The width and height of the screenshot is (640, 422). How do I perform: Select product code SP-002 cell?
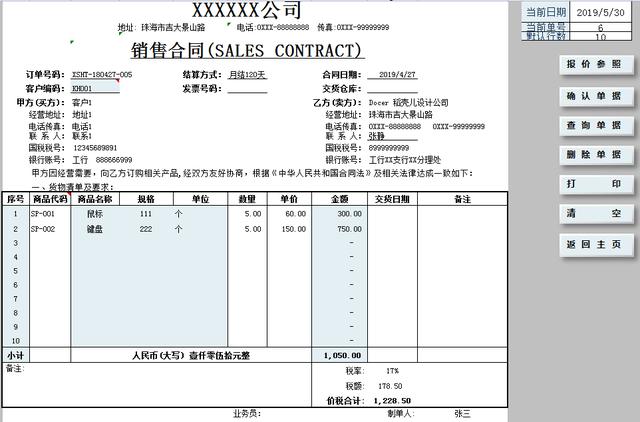coord(50,229)
